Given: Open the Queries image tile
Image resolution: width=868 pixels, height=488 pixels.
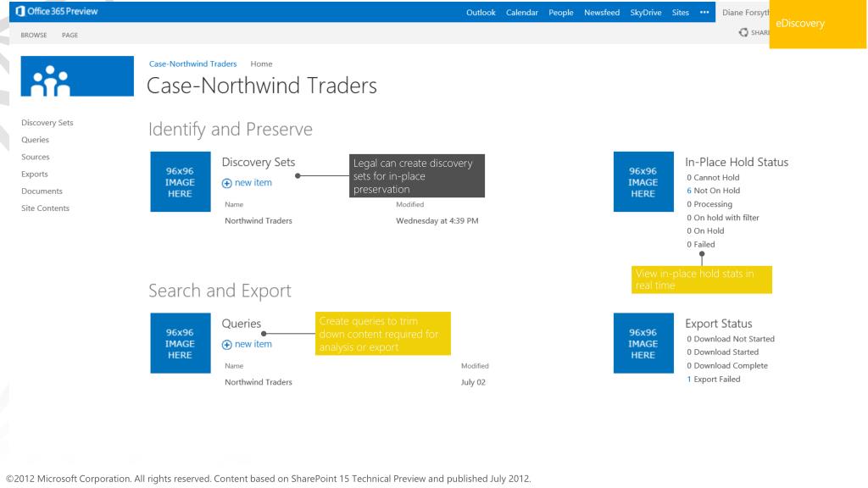Looking at the screenshot, I should pyautogui.click(x=181, y=343).
